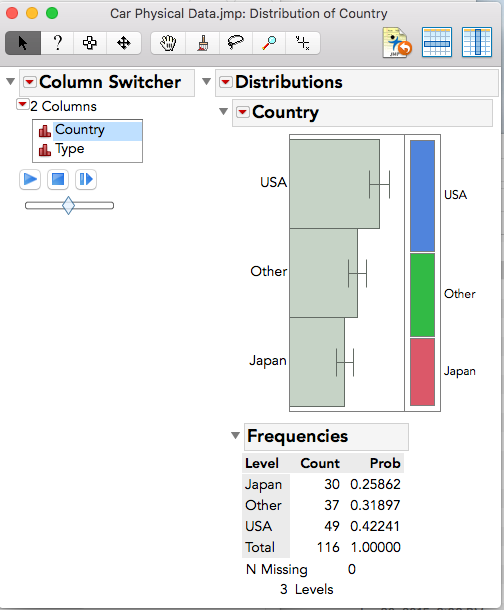The image size is (504, 610).
Task: Open the 2 Columns red triangle menu
Action: click(x=22, y=104)
